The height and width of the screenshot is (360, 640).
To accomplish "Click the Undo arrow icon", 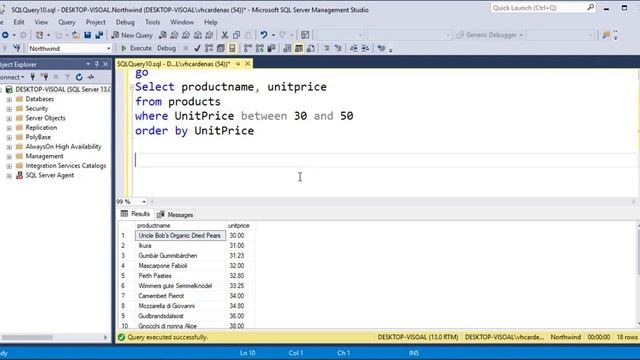I will point(264,35).
